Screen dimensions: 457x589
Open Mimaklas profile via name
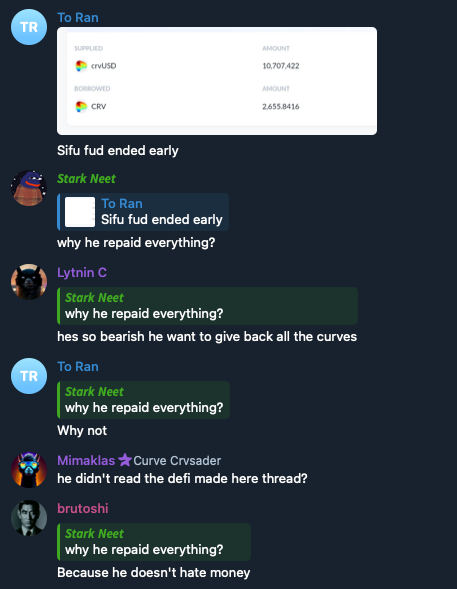[86, 461]
